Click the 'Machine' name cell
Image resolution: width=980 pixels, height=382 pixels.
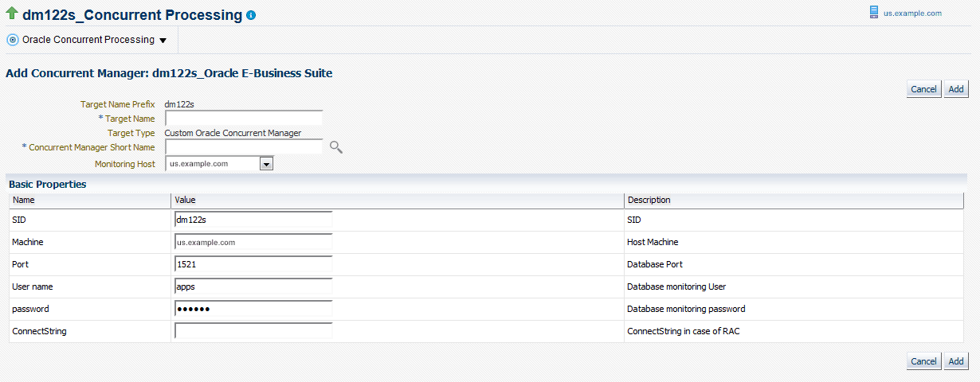coord(89,242)
